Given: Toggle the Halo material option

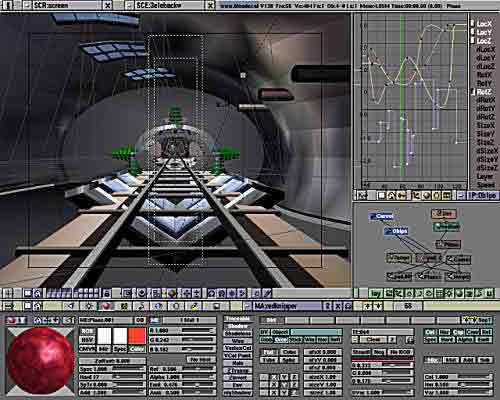Looking at the screenshot, I should pos(237,363).
